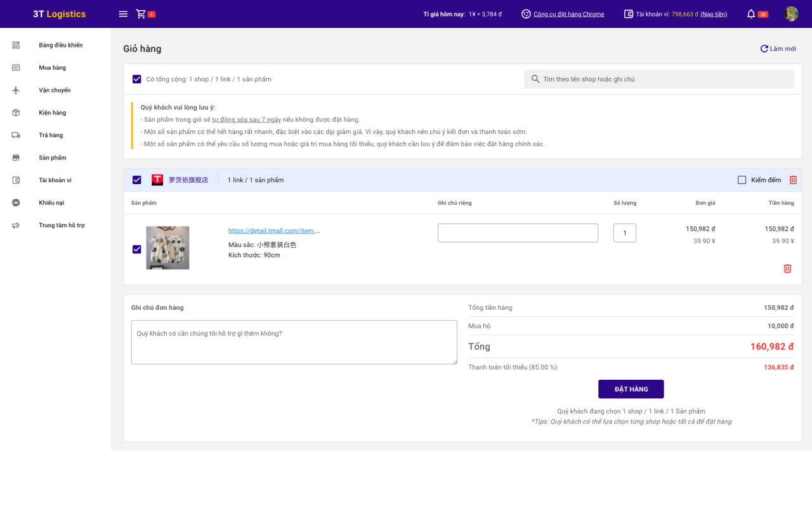Image resolution: width=812 pixels, height=508 pixels.
Task: Click the ĐẶT HÀNG button
Action: (631, 389)
